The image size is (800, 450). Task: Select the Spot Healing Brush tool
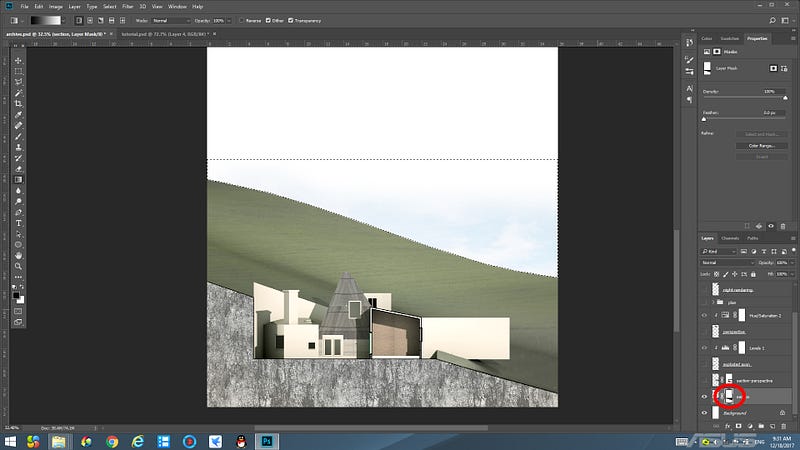click(x=18, y=126)
